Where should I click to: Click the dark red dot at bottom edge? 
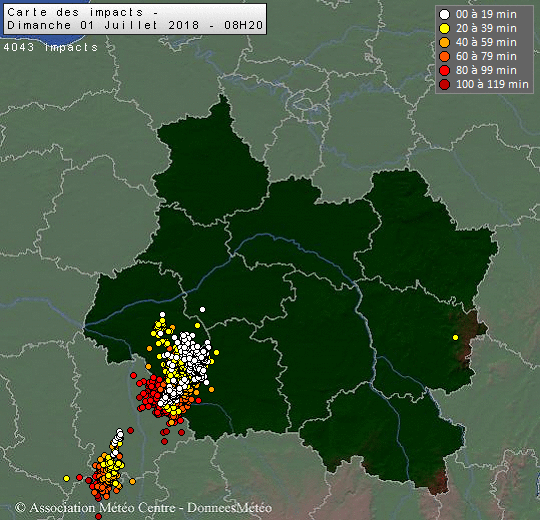coord(98,516)
